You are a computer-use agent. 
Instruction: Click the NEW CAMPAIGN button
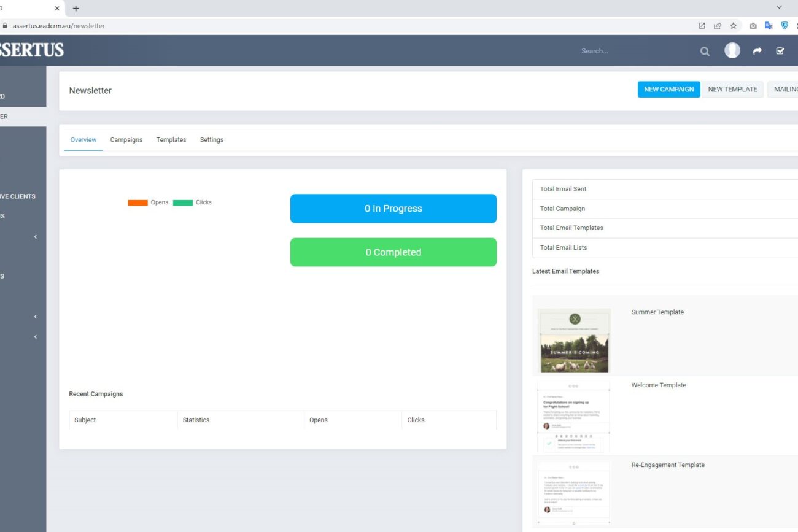pyautogui.click(x=668, y=90)
